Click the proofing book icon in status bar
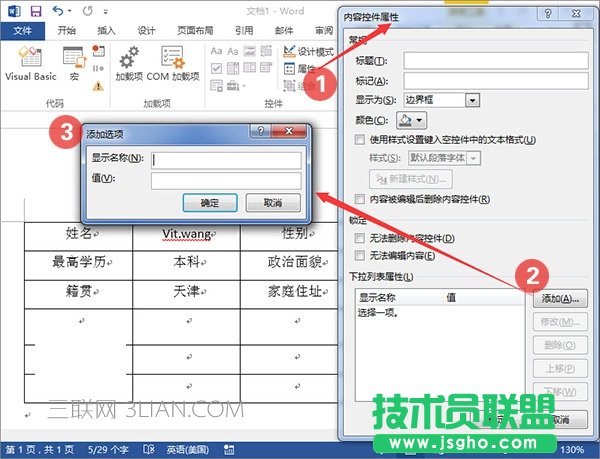This screenshot has width=600, height=459. coord(148,449)
